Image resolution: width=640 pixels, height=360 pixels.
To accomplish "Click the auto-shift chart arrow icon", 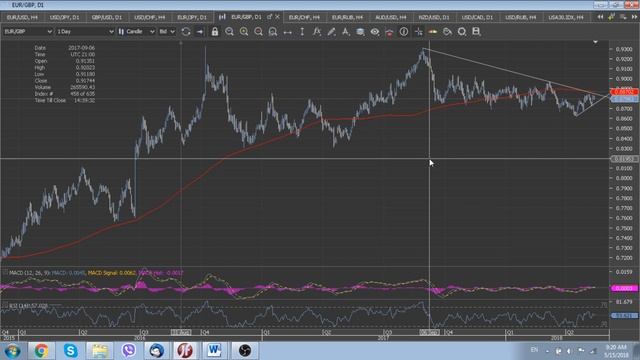I will point(200,31).
